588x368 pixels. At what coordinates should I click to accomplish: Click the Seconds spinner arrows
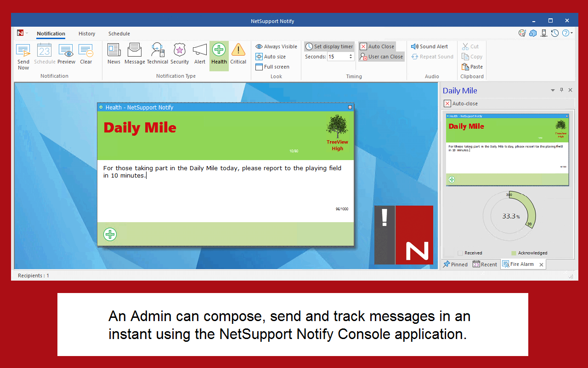(x=351, y=57)
